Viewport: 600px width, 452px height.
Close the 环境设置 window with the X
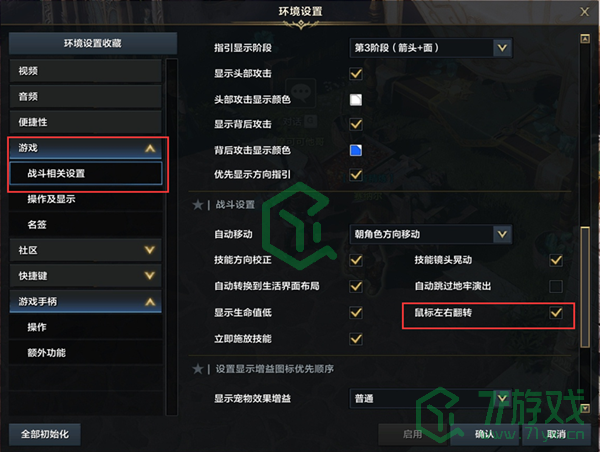[x=584, y=12]
